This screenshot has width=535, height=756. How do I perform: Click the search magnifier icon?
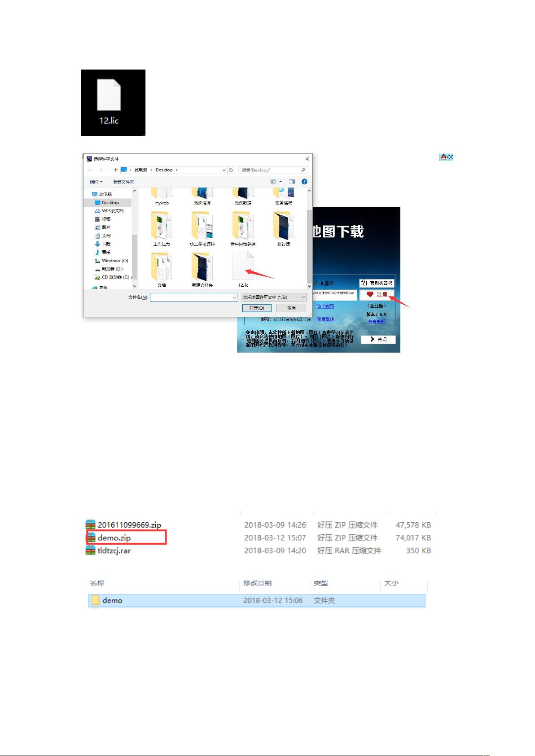(x=303, y=170)
